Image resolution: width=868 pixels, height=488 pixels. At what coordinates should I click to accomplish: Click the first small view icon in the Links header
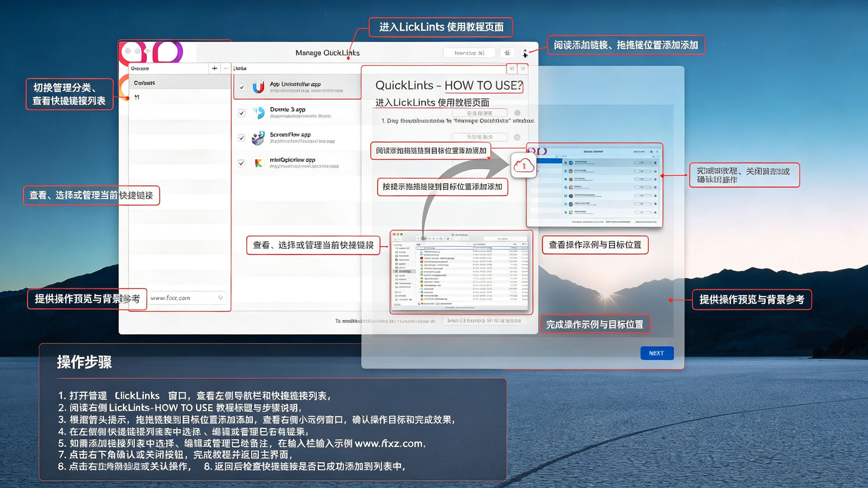(x=512, y=69)
